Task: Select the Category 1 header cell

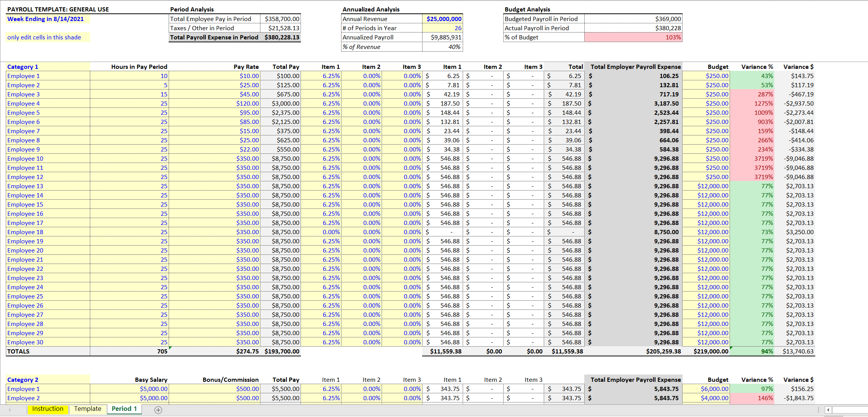Action: (x=48, y=67)
